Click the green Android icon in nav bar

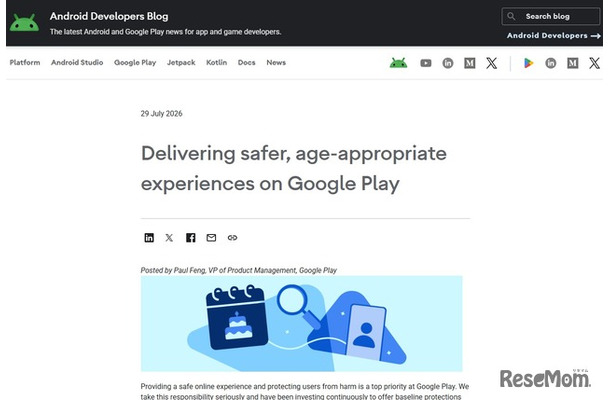coord(398,63)
